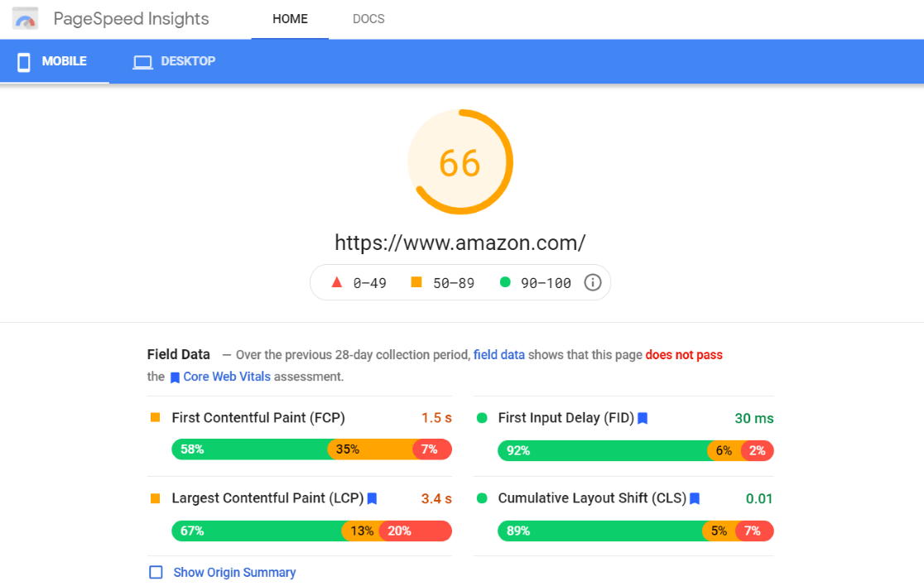Image resolution: width=924 pixels, height=586 pixels.
Task: Click the desktop monitor icon
Action: [x=142, y=60]
